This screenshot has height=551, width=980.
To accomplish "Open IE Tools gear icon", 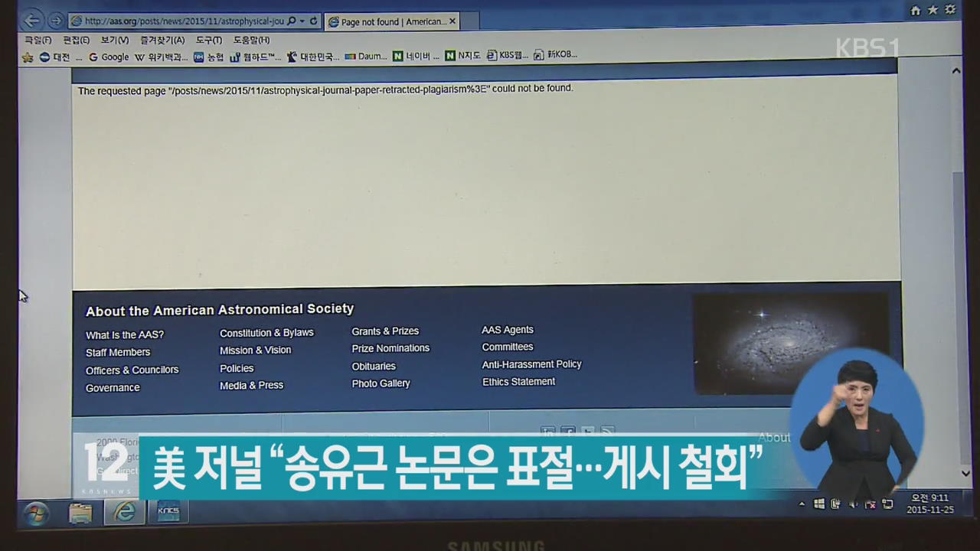I will click(x=950, y=10).
